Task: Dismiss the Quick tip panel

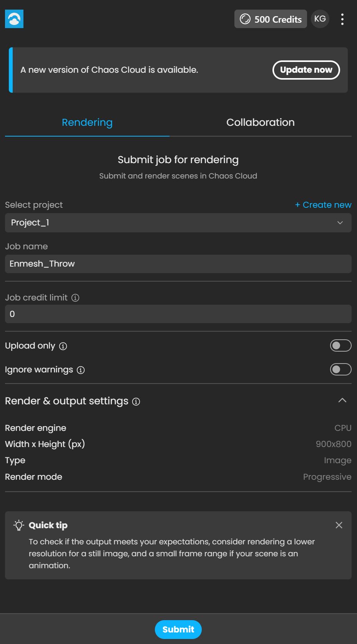Action: [339, 525]
